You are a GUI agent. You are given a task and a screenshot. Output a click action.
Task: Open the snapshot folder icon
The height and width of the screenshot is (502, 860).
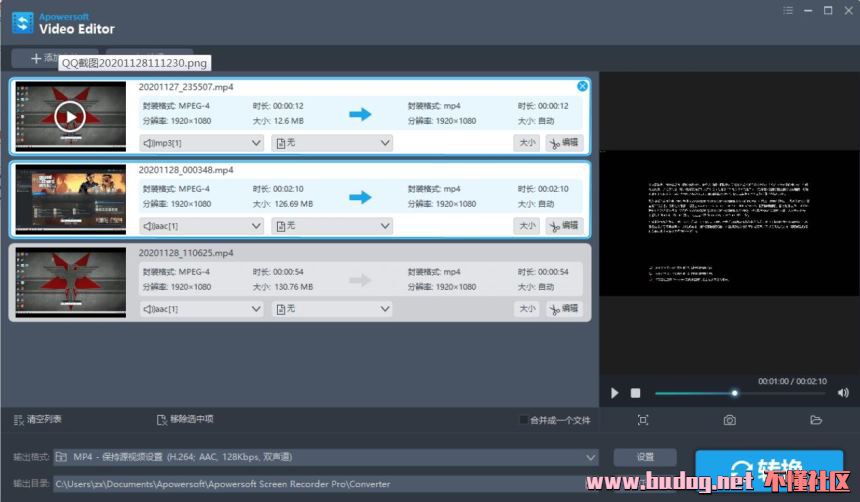pyautogui.click(x=816, y=420)
